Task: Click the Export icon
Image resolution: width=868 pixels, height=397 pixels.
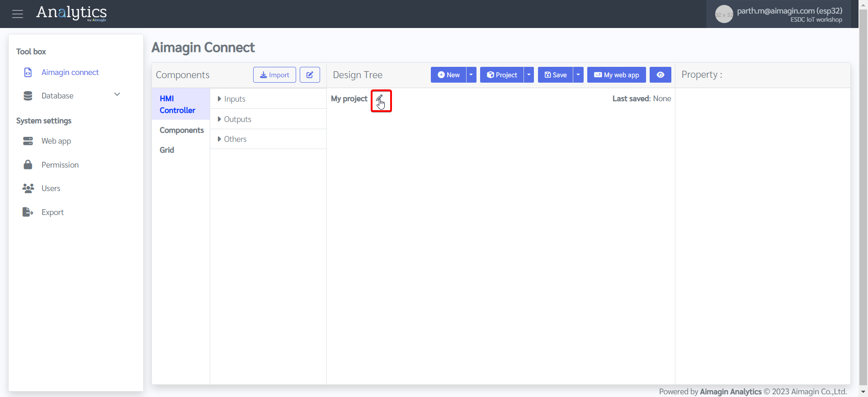Action: click(28, 212)
